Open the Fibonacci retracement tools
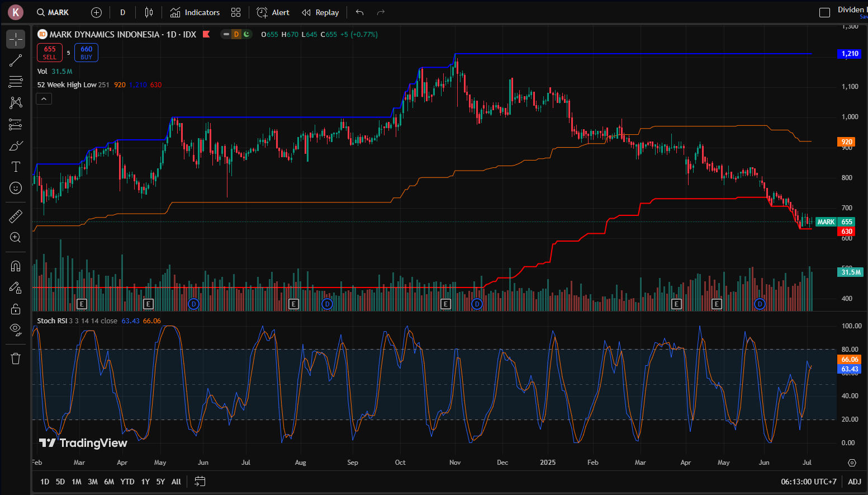 click(x=16, y=82)
